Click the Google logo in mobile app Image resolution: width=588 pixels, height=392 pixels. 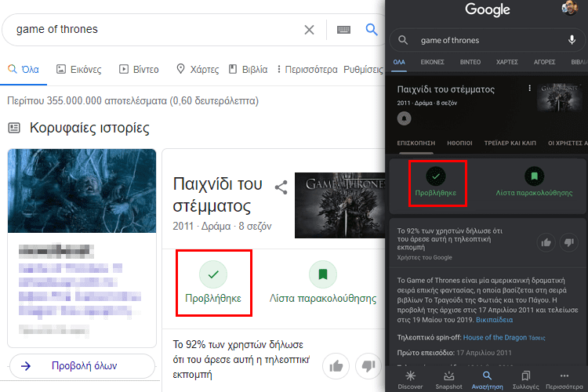488,9
